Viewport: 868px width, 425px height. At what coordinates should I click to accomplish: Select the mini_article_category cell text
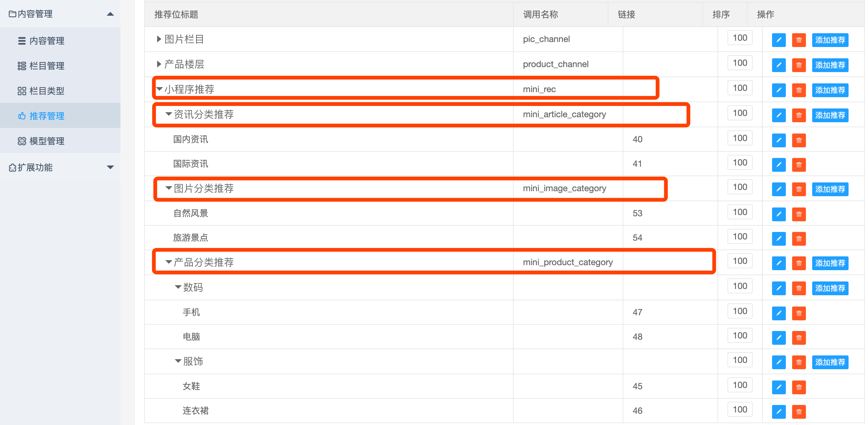564,114
